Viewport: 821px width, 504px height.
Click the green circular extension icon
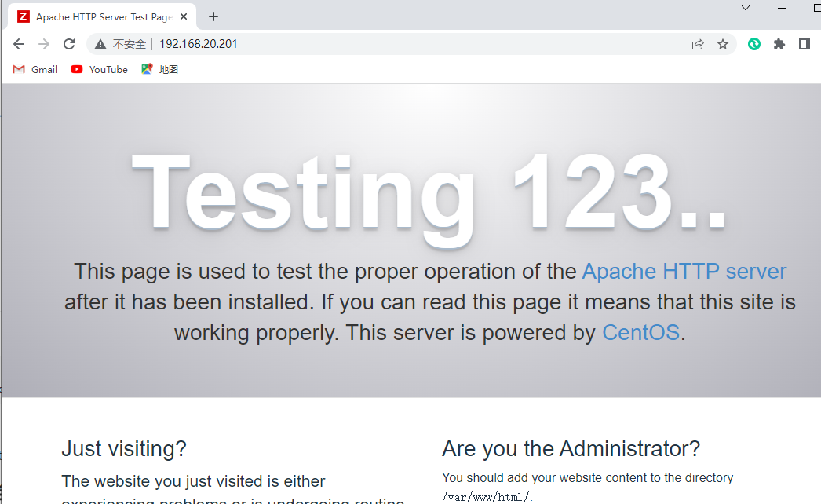754,44
